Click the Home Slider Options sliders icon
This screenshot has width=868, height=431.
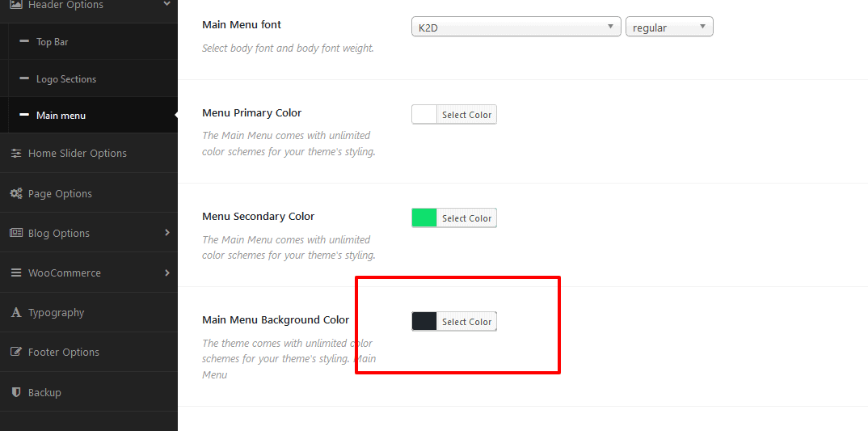[x=17, y=154]
